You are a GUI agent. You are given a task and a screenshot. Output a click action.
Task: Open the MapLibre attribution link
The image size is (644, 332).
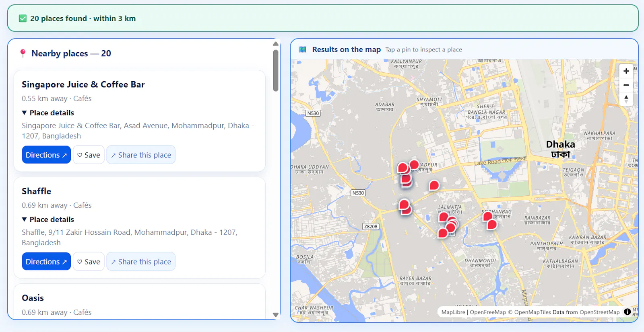point(453,312)
